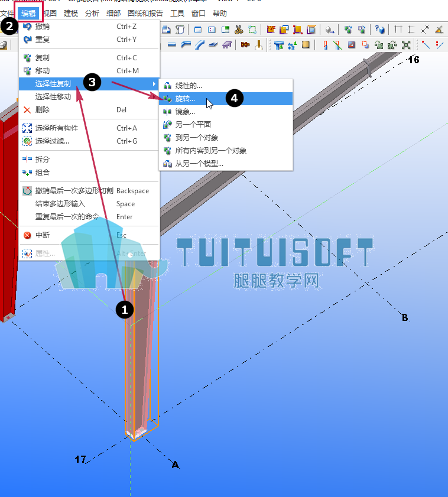Click the work plane to part top icon
This screenshot has width=448, height=497.
[311, 30]
